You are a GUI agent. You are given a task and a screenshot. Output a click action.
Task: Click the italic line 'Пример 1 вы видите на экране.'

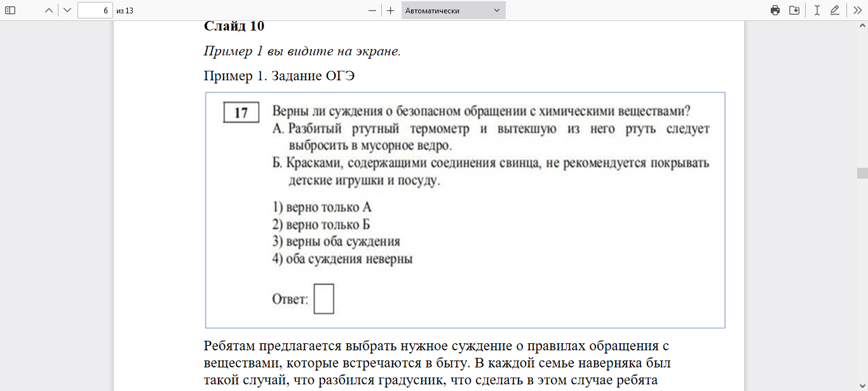pyautogui.click(x=302, y=51)
